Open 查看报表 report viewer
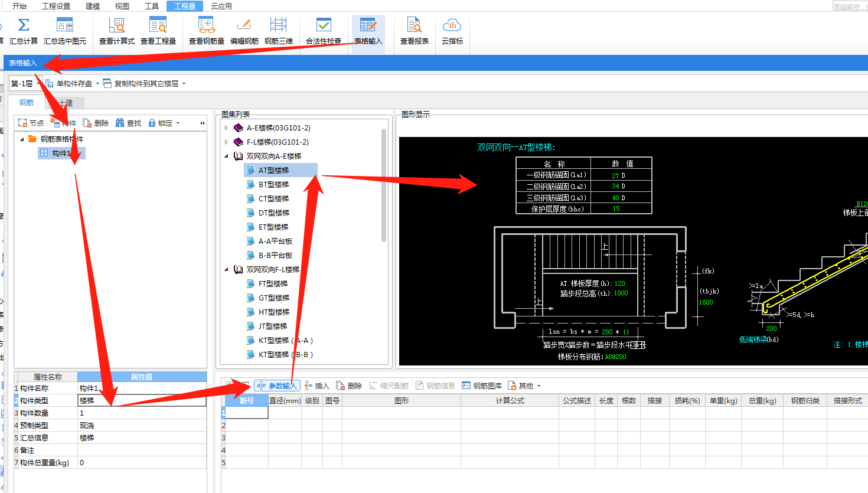The image size is (868, 493). (415, 31)
